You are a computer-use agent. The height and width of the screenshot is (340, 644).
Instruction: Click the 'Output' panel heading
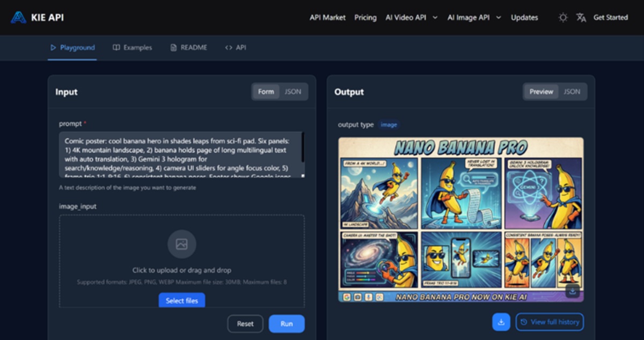pyautogui.click(x=349, y=92)
